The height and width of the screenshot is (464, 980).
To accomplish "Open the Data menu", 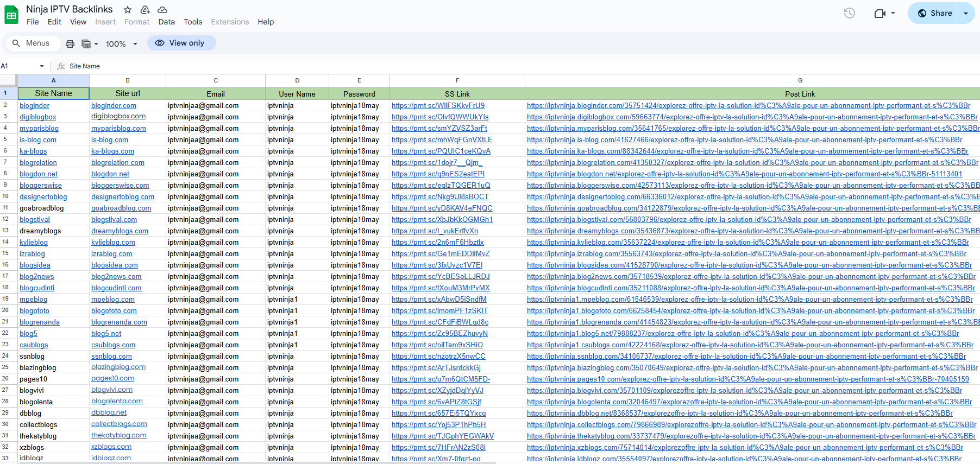I will click(166, 22).
